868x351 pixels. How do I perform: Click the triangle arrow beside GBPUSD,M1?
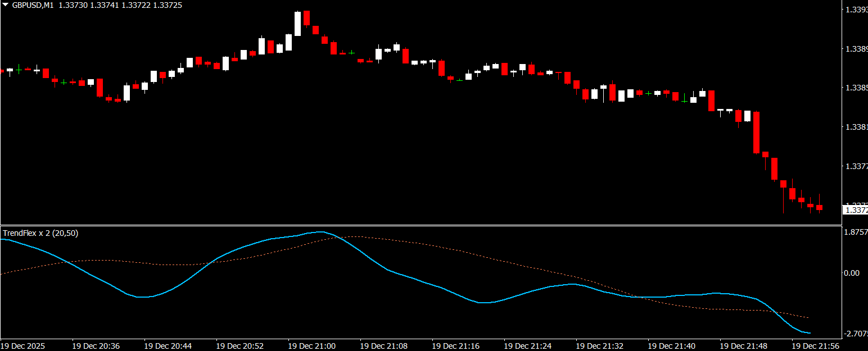tap(4, 5)
